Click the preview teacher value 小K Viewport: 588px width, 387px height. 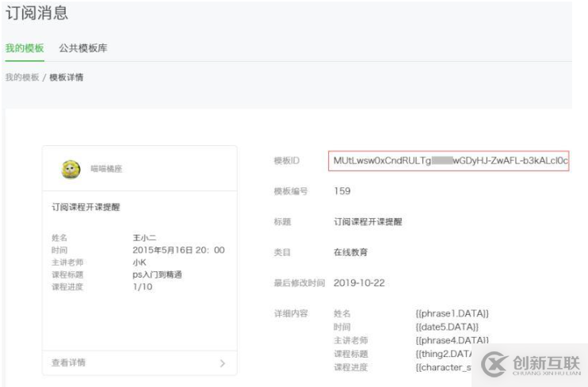(139, 262)
